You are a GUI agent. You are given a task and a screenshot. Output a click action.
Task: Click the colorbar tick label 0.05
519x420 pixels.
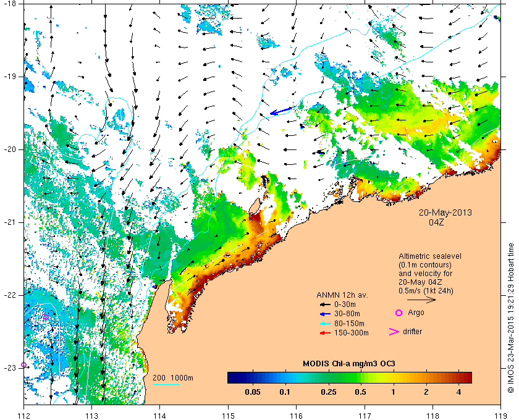253,392
